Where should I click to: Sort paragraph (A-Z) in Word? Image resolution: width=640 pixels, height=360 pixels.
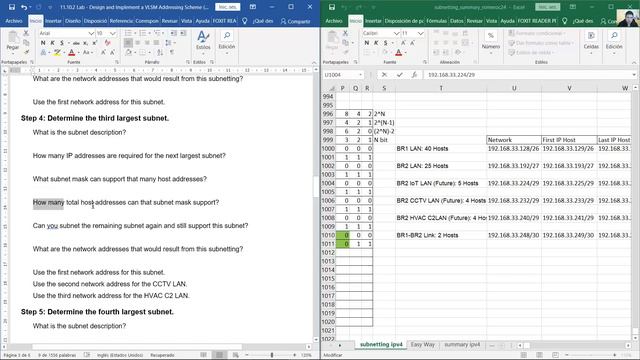pyautogui.click(x=160, y=53)
